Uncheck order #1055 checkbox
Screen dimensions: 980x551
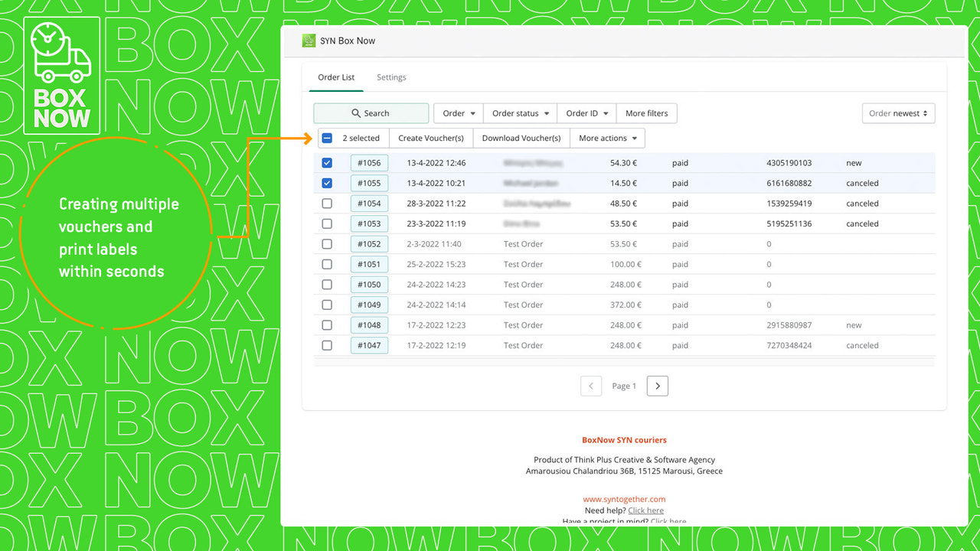(327, 183)
